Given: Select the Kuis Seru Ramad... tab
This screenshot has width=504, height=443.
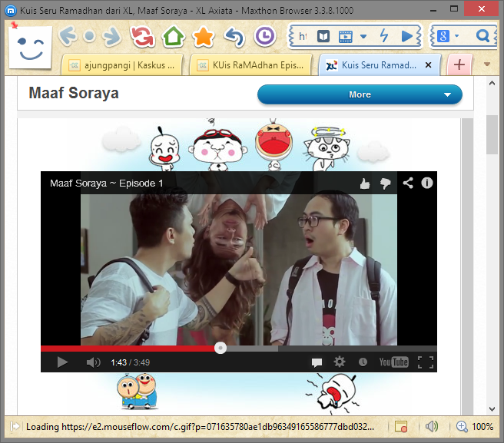Looking at the screenshot, I should pos(379,65).
